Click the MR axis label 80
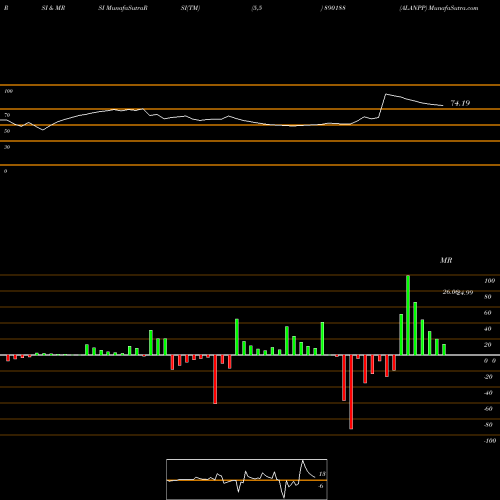 click(x=488, y=297)
